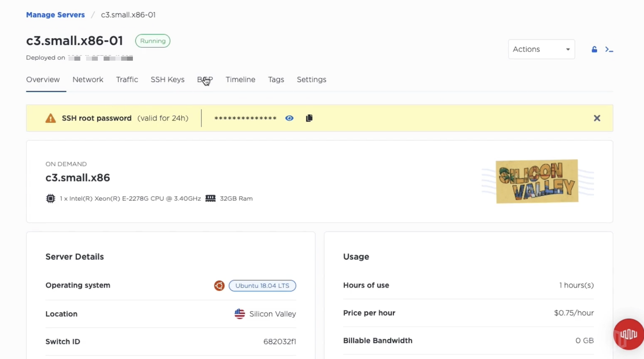The image size is (644, 359).
Task: Click the c3.small.x86-01 server title
Action: point(74,41)
